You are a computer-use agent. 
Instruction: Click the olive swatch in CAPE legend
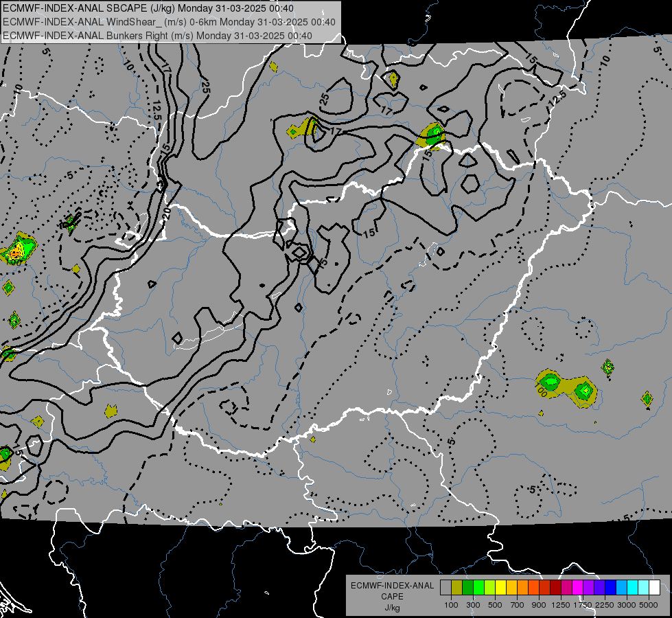point(457,588)
